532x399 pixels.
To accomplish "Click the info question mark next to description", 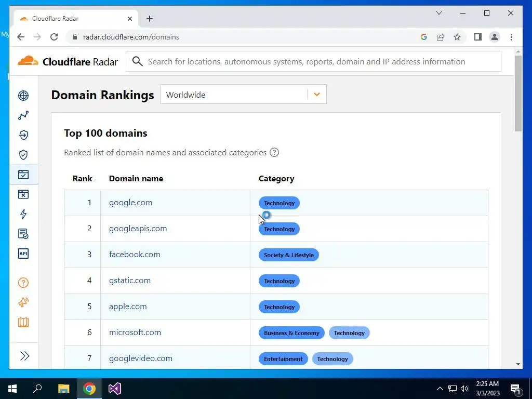I will (274, 152).
